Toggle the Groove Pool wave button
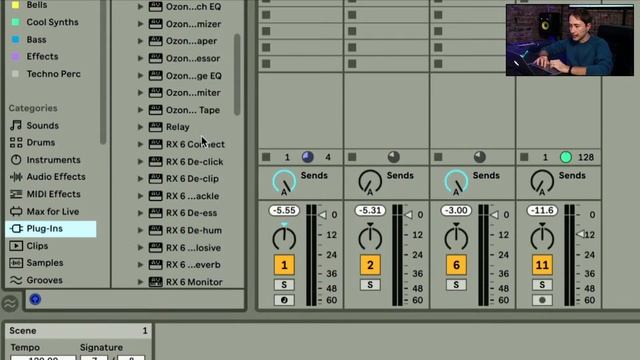The image size is (640, 360). pos(10,303)
